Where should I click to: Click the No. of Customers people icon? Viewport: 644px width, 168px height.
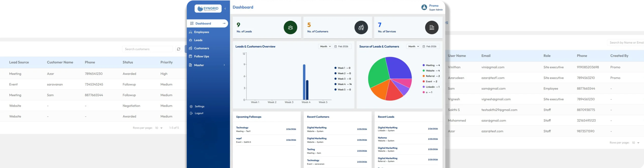361,27
